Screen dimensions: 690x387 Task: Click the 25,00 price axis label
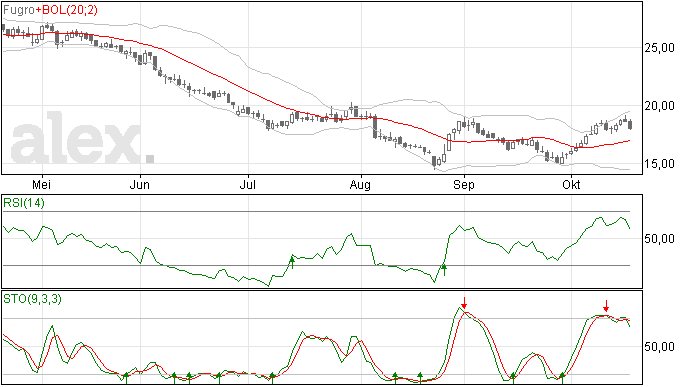(x=659, y=48)
